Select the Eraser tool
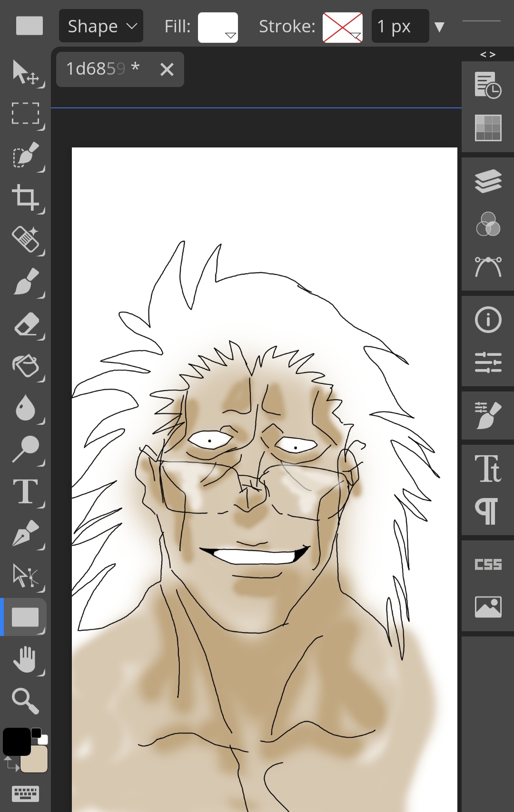 [x=27, y=324]
